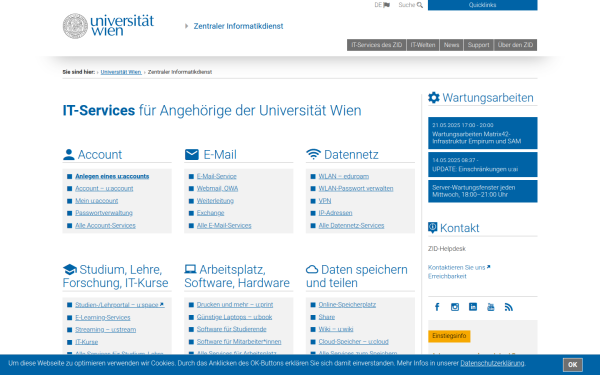Open the Quicklinks dropdown
This screenshot has height=375, width=600.
(x=483, y=5)
